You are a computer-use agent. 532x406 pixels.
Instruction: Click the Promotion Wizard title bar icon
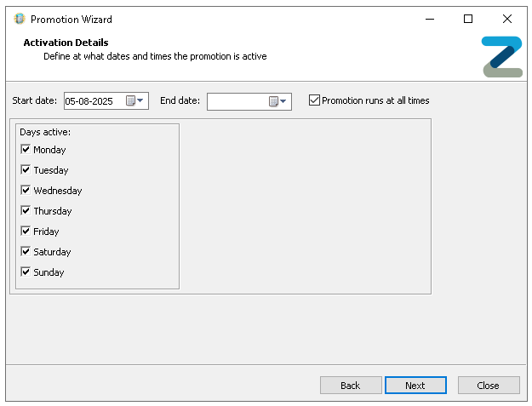[x=20, y=19]
